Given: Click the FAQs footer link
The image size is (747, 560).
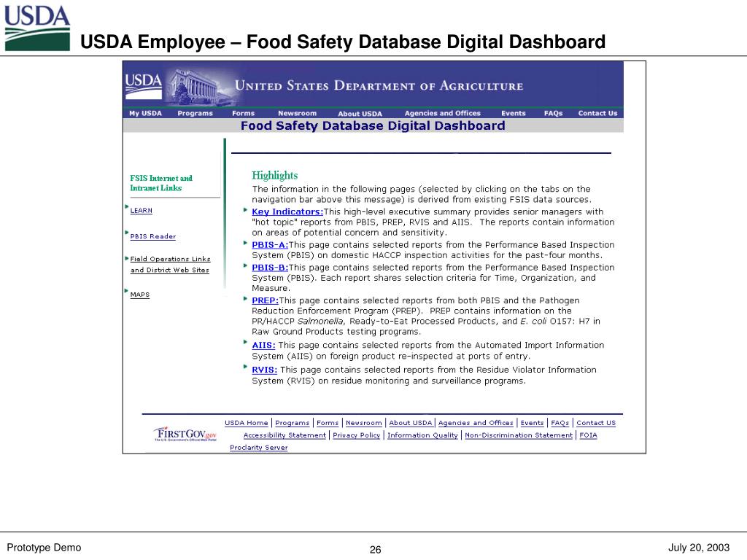Looking at the screenshot, I should pos(560,423).
